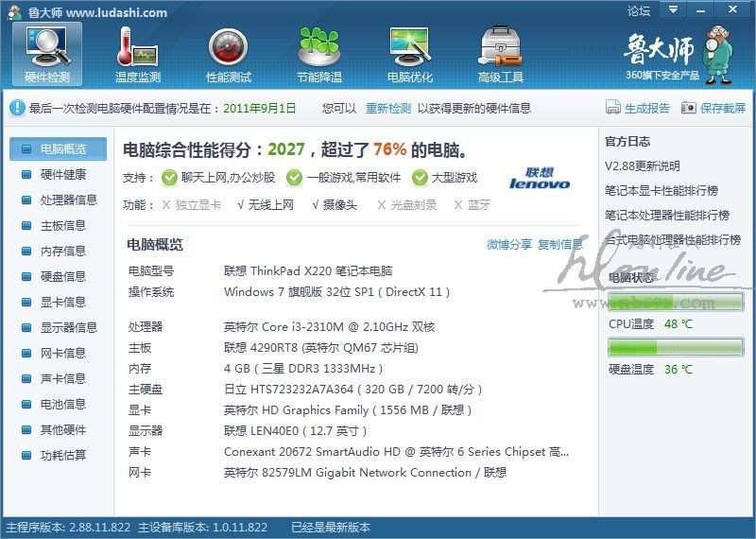Click 联想 ThinkPad X220 笔记本电脑 text
Viewport: 756px width, 539px height.
pyautogui.click(x=308, y=270)
